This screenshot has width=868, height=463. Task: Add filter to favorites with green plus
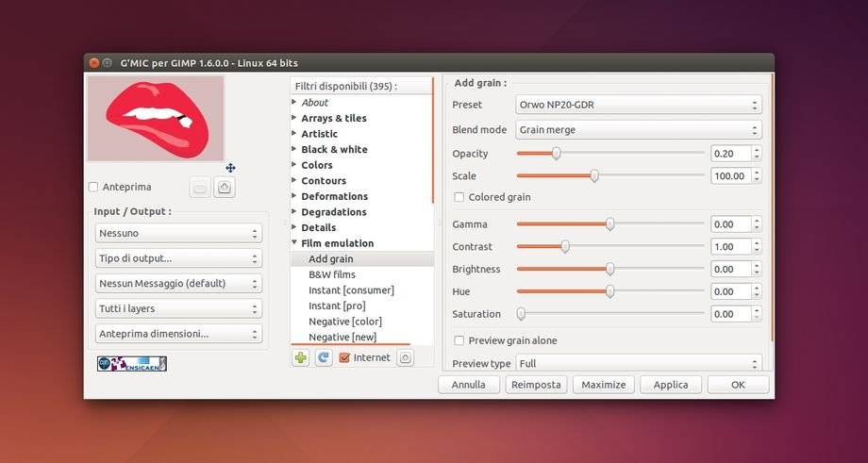pyautogui.click(x=300, y=357)
